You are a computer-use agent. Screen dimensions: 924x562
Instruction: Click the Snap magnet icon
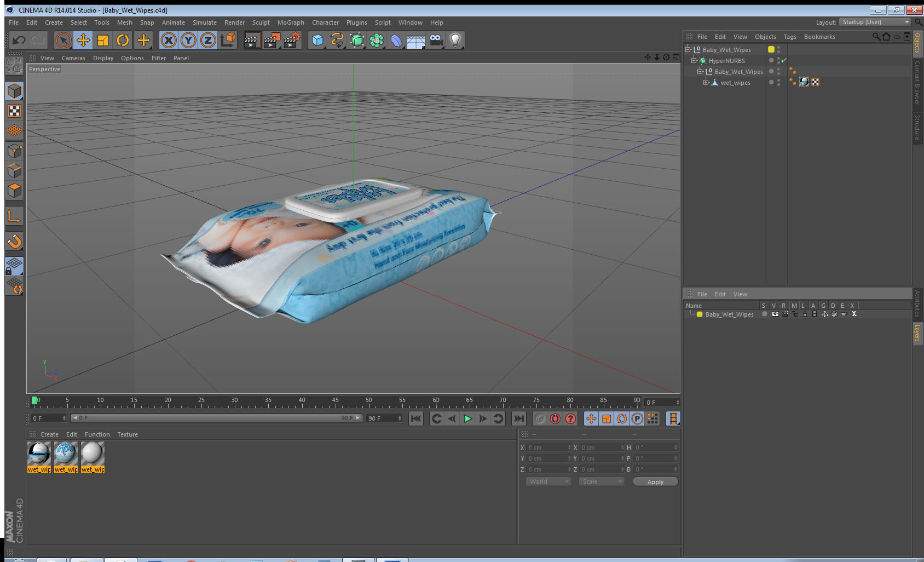14,241
